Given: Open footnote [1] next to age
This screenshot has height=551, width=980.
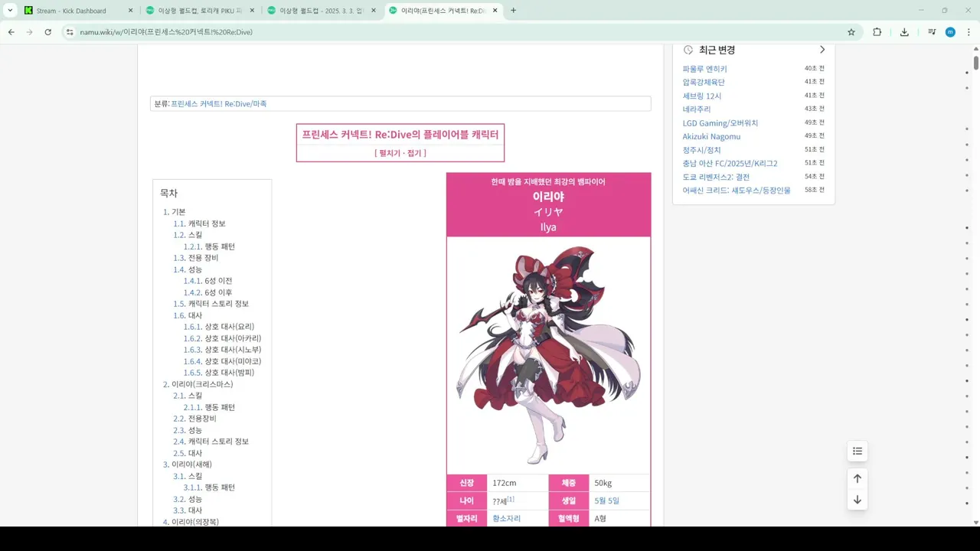Looking at the screenshot, I should [511, 499].
